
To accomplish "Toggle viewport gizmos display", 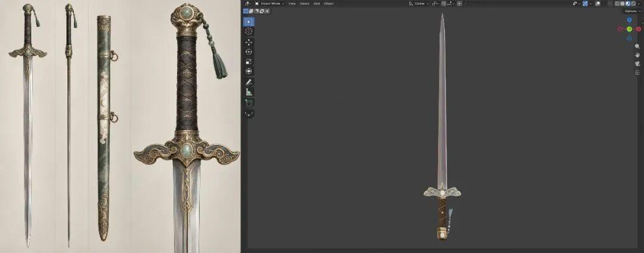I will pyautogui.click(x=585, y=4).
